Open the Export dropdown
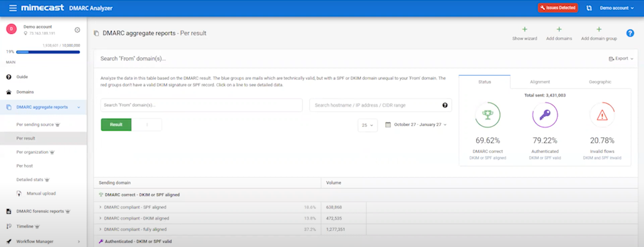 click(621, 58)
